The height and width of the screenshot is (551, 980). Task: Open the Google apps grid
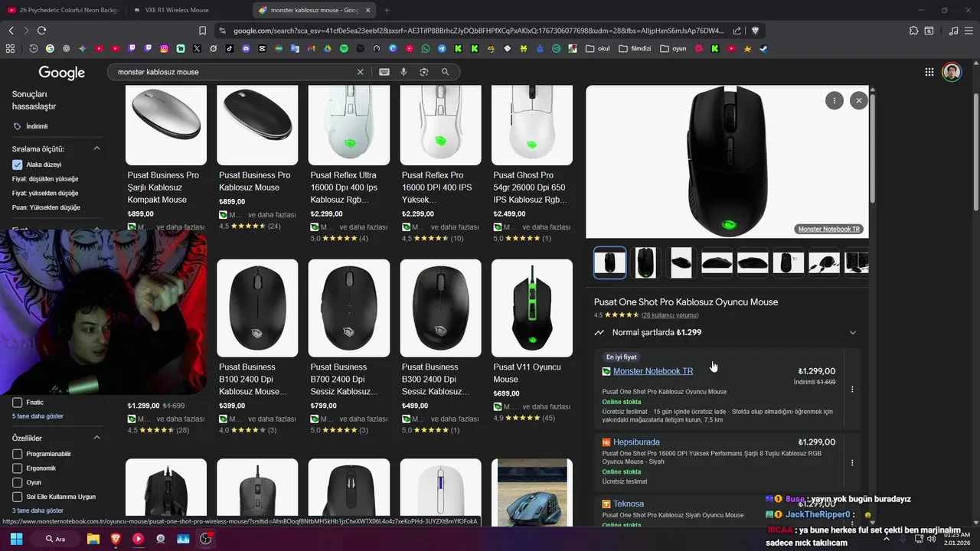coord(929,72)
